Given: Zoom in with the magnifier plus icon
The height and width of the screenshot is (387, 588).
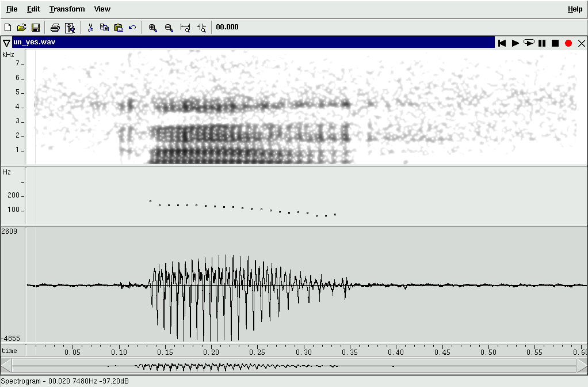Looking at the screenshot, I should [153, 28].
